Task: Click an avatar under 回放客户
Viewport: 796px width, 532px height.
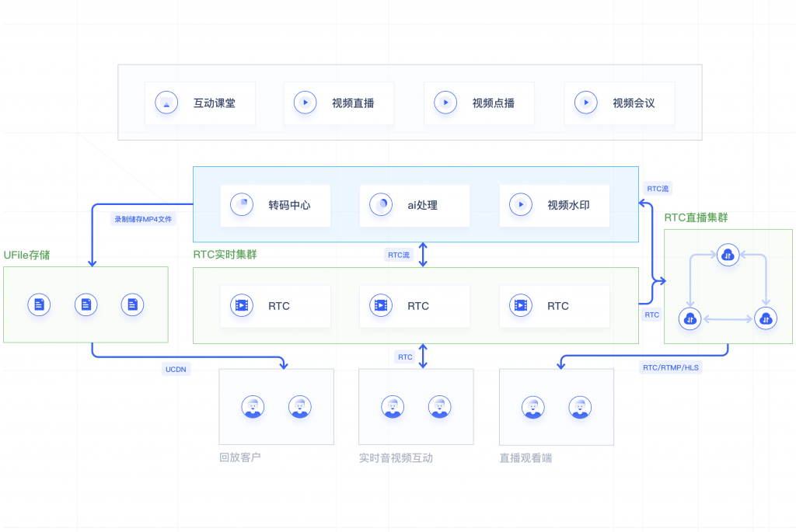Action: 253,405
